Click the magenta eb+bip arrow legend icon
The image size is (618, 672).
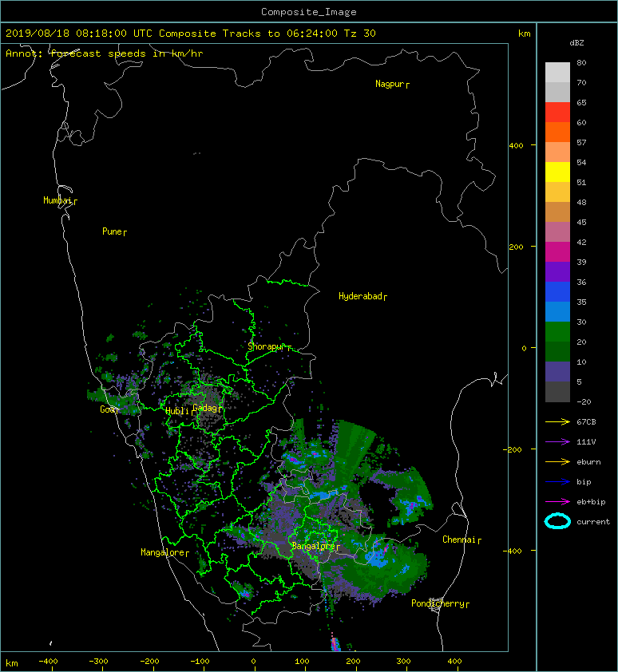[x=557, y=502]
